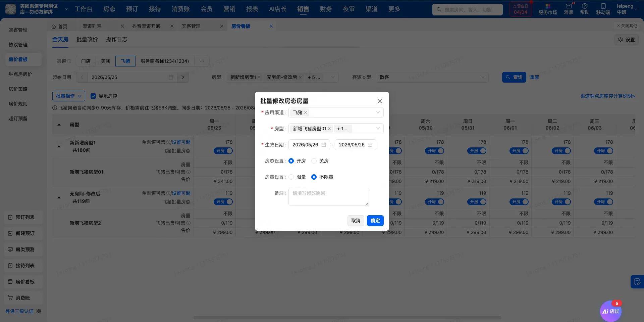
Task: Click 取消 to cancel the dialog
Action: click(x=356, y=221)
